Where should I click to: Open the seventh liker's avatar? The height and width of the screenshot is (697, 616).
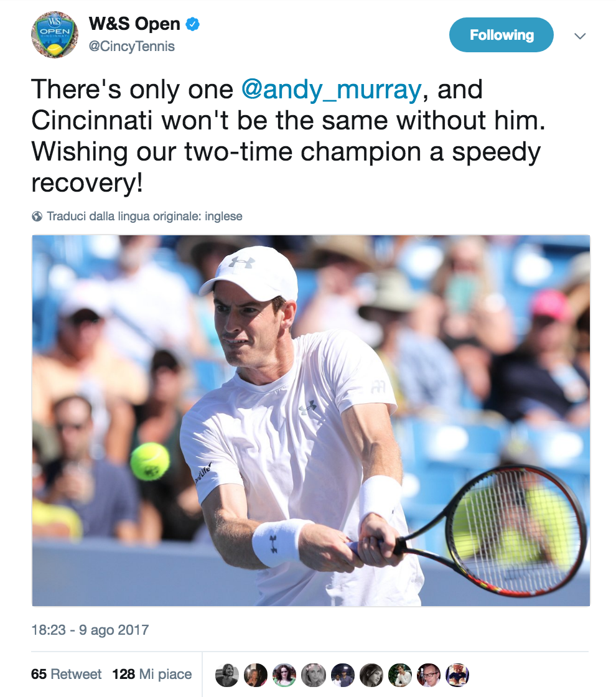[x=400, y=675]
